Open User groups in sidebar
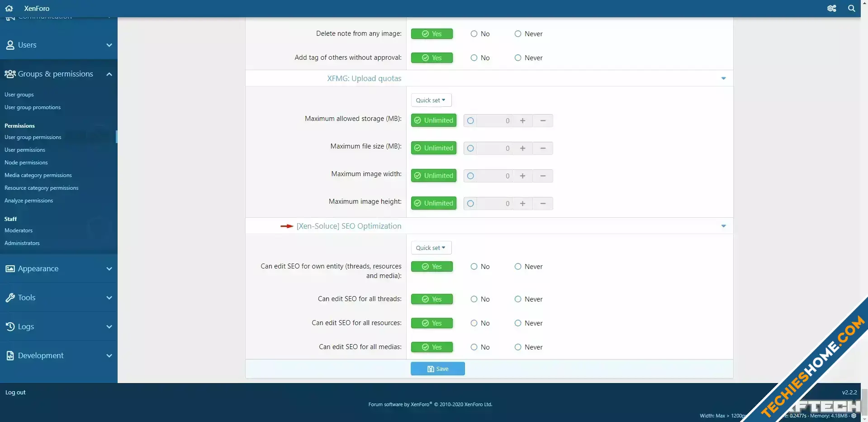 click(19, 95)
